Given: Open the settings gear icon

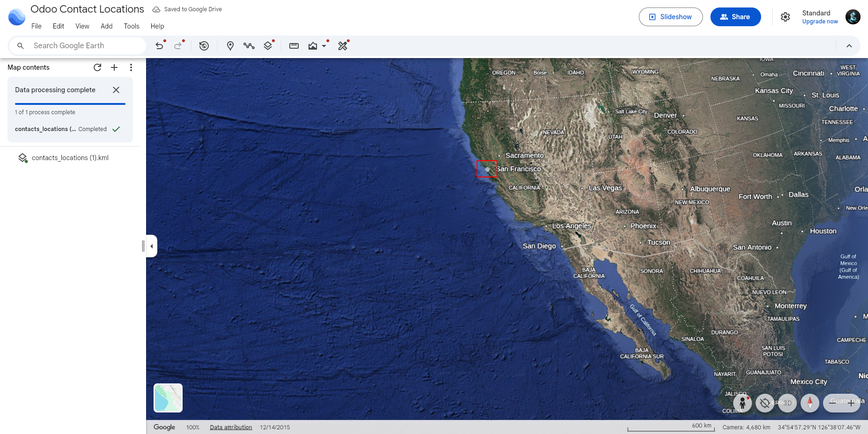Looking at the screenshot, I should (785, 17).
